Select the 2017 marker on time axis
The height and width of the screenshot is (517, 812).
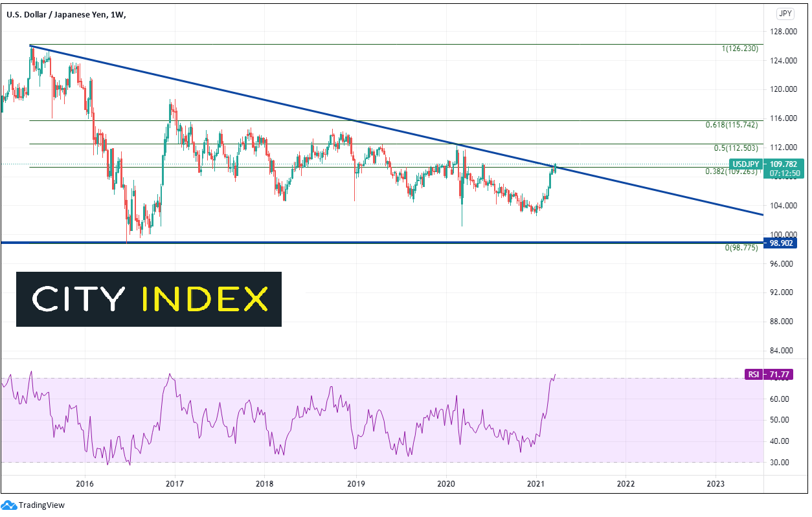[x=175, y=483]
